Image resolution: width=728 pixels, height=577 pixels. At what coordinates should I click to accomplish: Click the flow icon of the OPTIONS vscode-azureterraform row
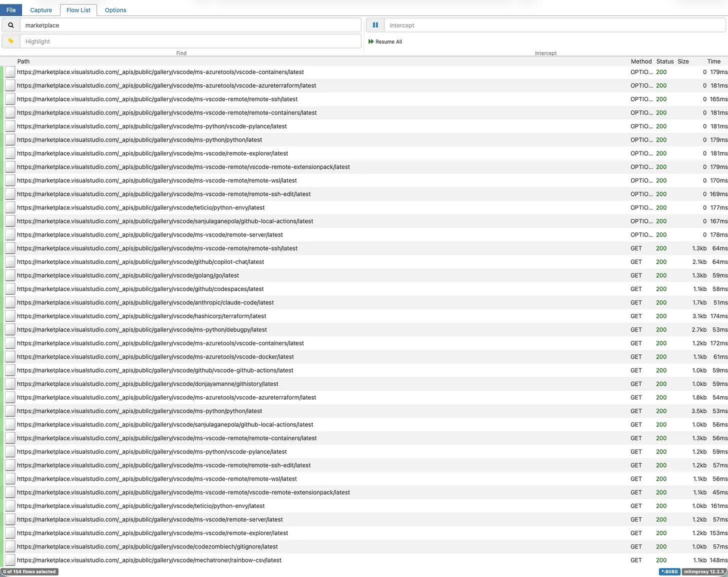[x=10, y=85]
